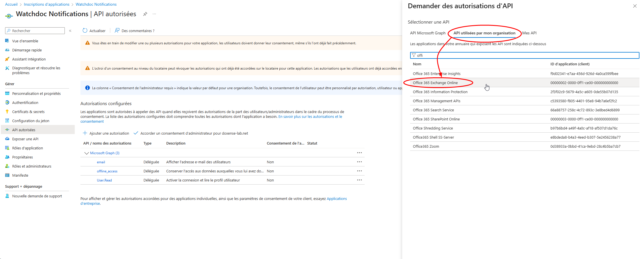Image resolution: width=644 pixels, height=259 pixels.
Task: Open the email permission link
Action: click(101, 162)
